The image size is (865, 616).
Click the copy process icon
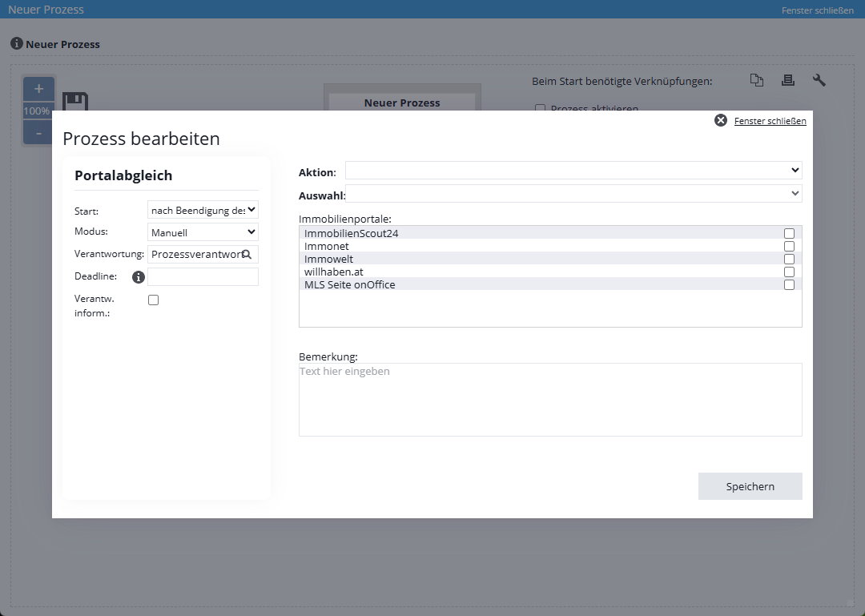pos(757,80)
